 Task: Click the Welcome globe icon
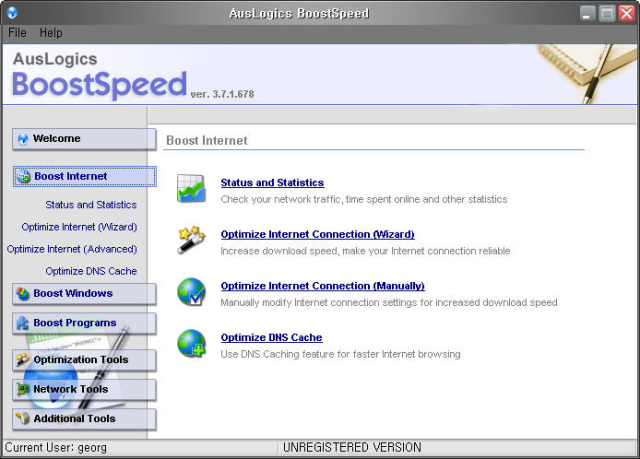coord(23,139)
